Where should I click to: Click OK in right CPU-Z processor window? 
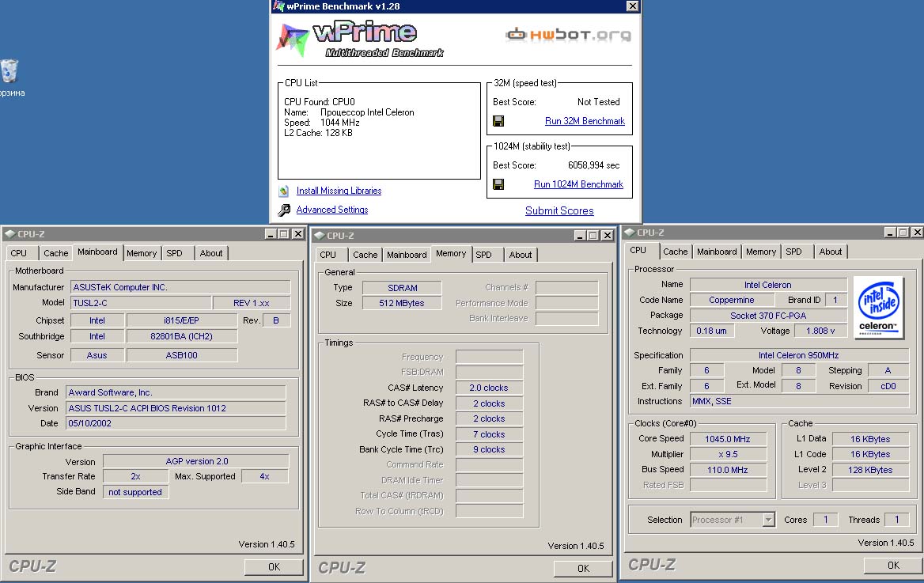pyautogui.click(x=893, y=566)
